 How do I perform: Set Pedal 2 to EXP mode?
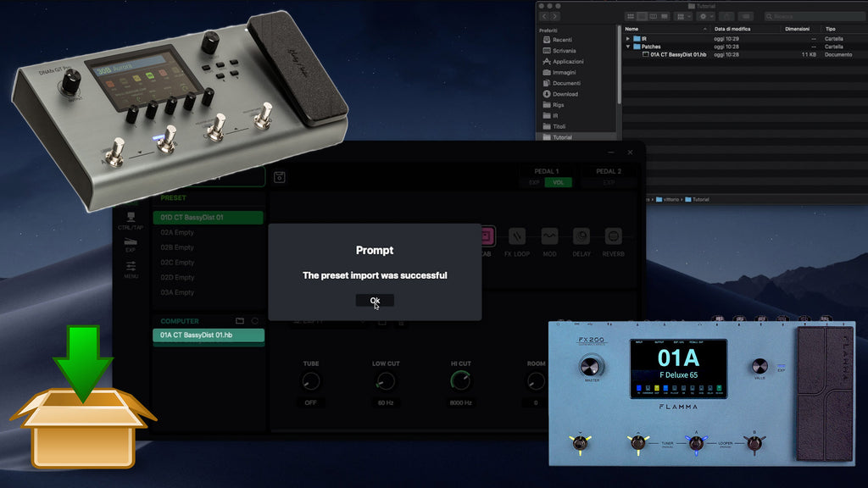tap(608, 182)
